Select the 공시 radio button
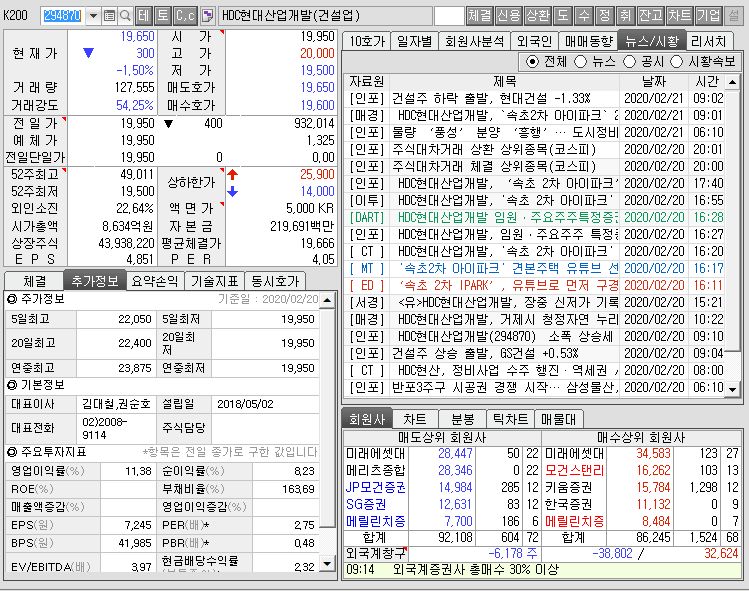 coord(630,62)
